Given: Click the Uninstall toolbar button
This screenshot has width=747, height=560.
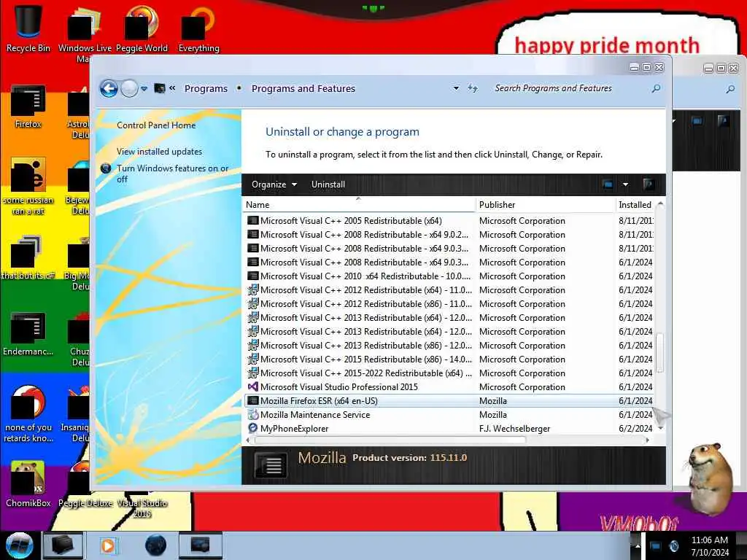Looking at the screenshot, I should point(328,184).
